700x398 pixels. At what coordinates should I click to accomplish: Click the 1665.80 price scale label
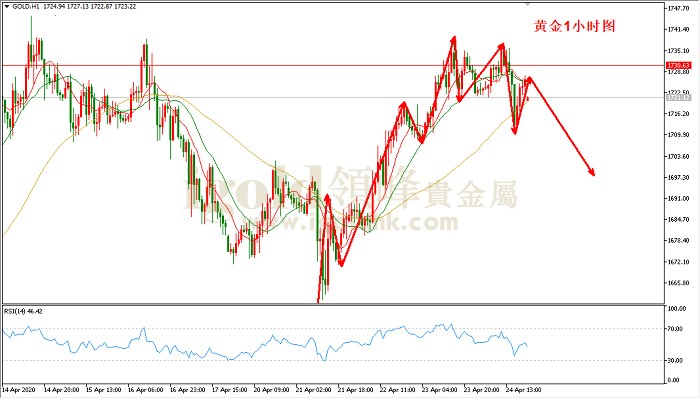[x=678, y=283]
